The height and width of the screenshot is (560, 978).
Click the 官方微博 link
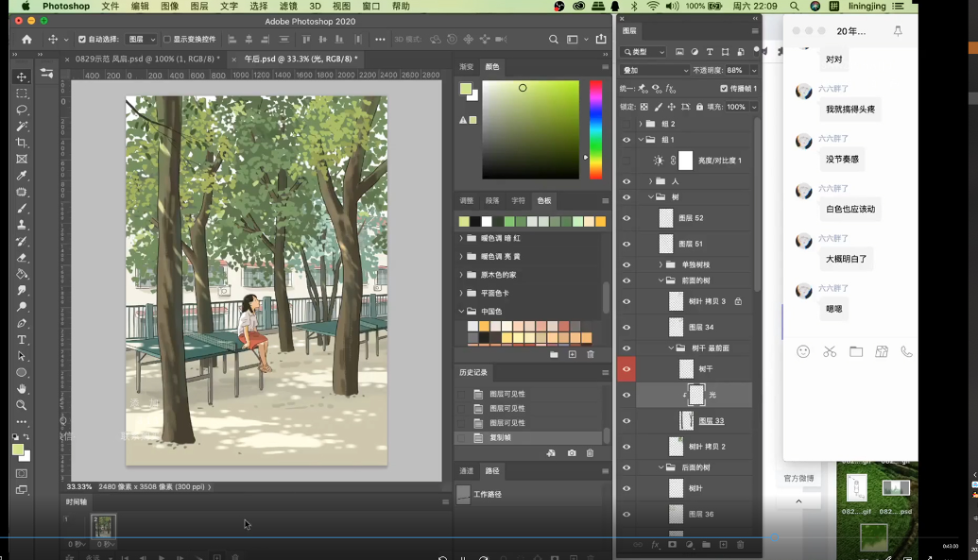point(799,478)
